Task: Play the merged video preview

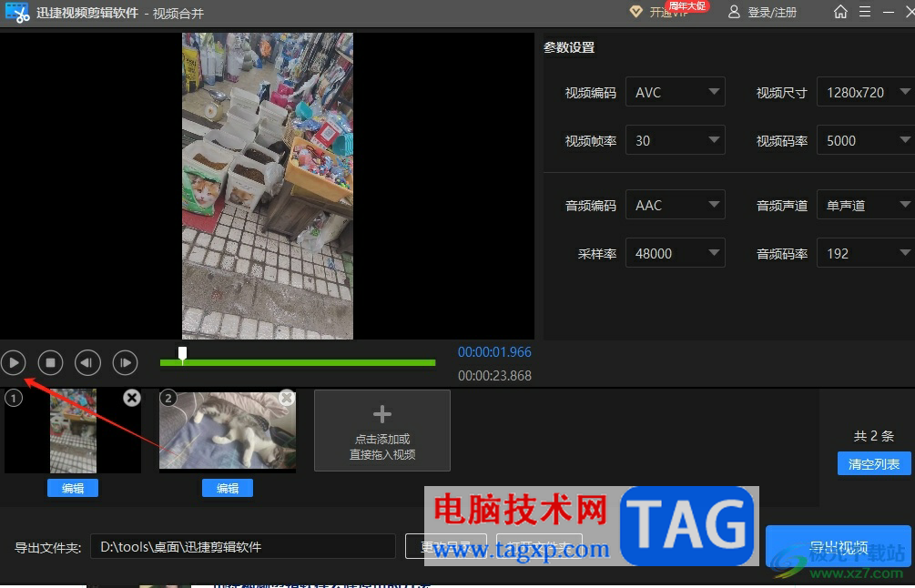Action: [14, 363]
